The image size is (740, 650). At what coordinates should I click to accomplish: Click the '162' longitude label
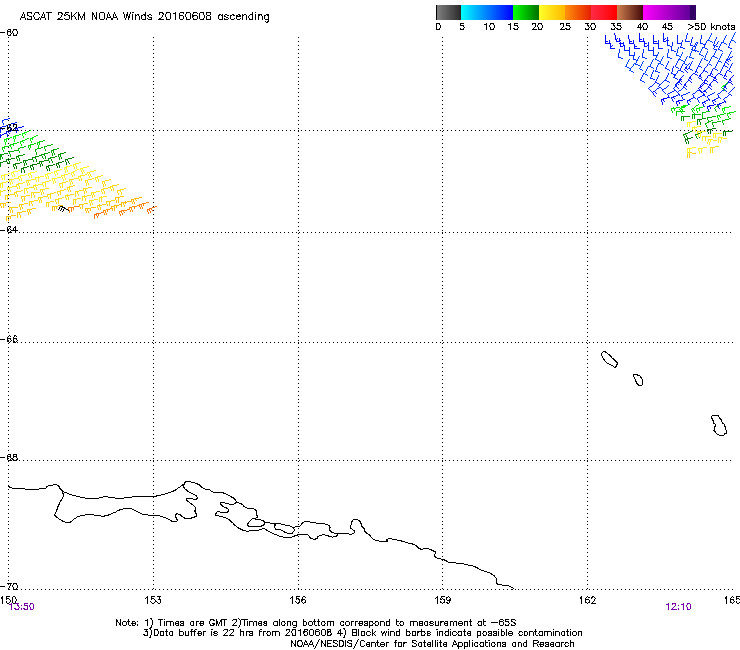click(588, 600)
